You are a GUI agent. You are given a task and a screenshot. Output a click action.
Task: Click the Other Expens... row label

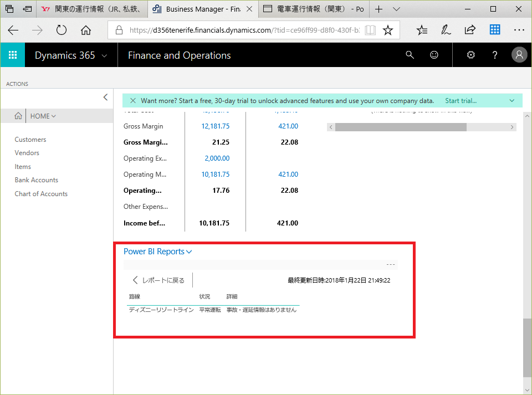click(x=146, y=207)
